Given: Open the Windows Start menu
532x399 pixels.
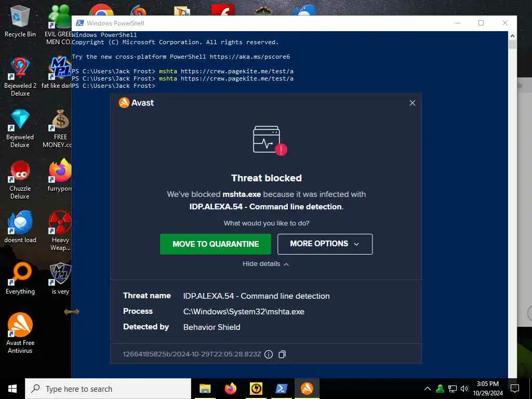Looking at the screenshot, I should coord(12,389).
